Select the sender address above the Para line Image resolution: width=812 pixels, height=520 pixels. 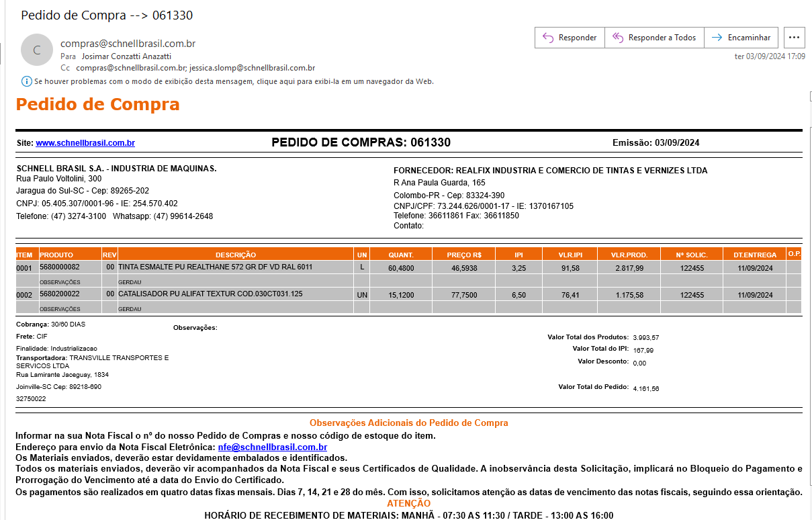(128, 44)
